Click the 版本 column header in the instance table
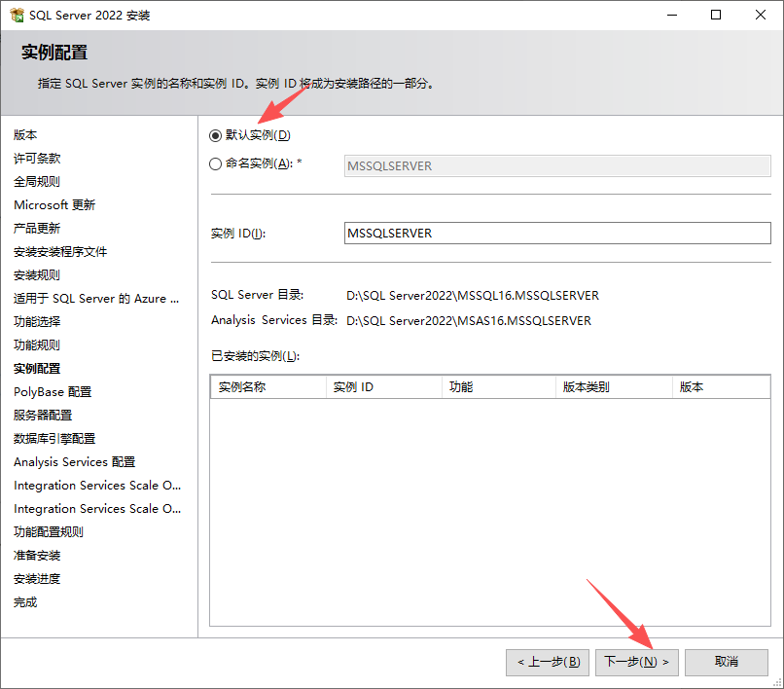The image size is (784, 689). pos(721,386)
